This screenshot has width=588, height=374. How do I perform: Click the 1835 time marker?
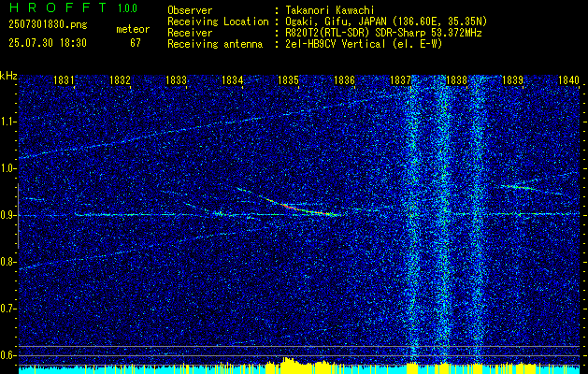[288, 79]
